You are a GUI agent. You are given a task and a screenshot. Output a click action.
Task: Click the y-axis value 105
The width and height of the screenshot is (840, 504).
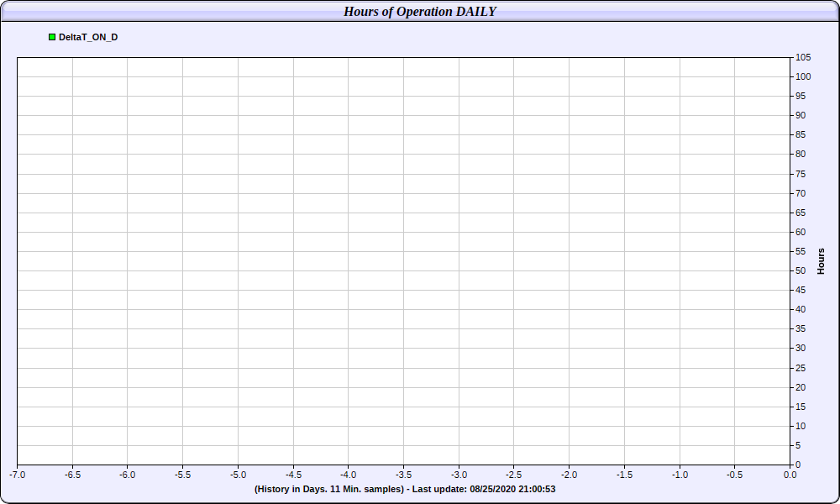(x=803, y=57)
